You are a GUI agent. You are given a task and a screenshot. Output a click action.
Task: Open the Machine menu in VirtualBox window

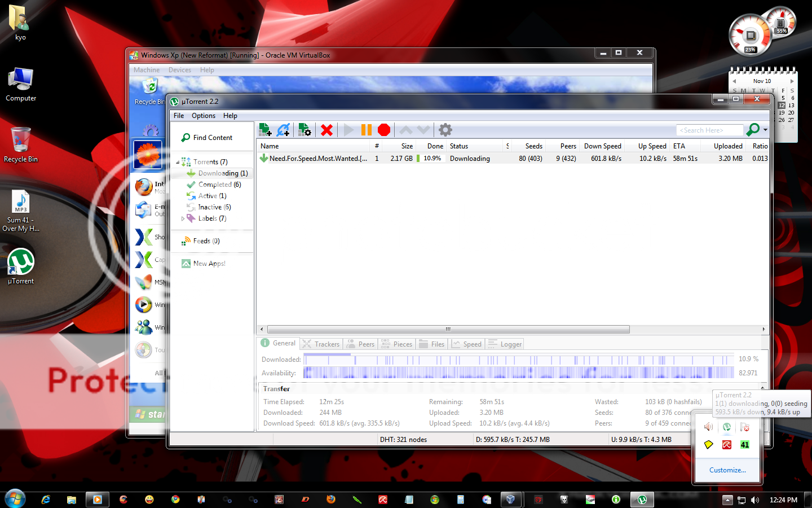coord(147,70)
